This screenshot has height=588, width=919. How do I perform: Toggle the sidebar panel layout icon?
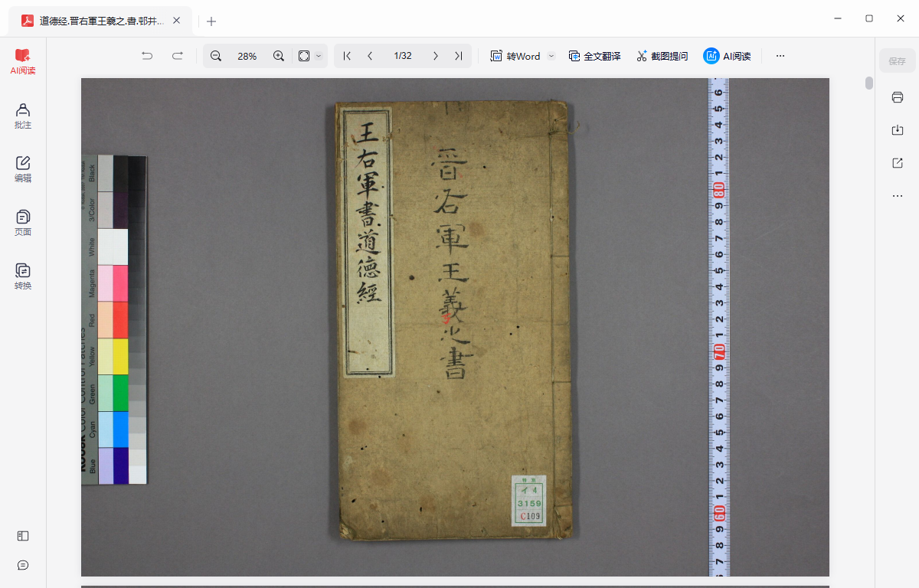coord(23,536)
